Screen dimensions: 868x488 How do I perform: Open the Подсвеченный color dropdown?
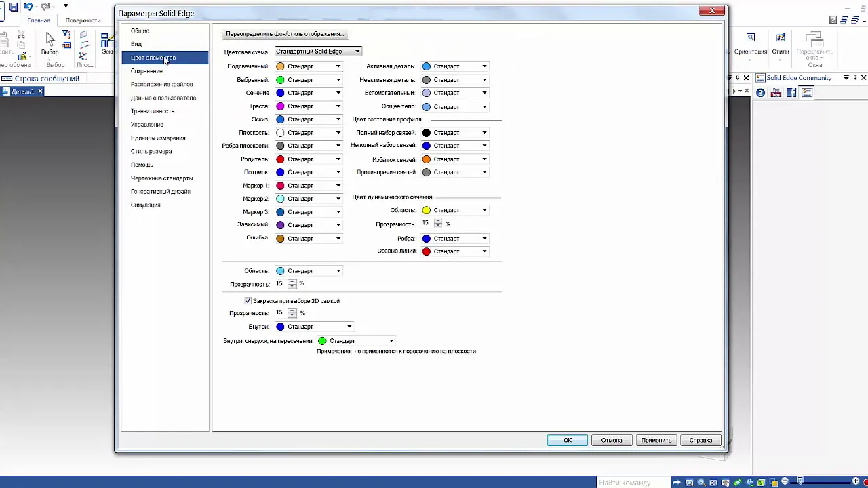click(309, 66)
